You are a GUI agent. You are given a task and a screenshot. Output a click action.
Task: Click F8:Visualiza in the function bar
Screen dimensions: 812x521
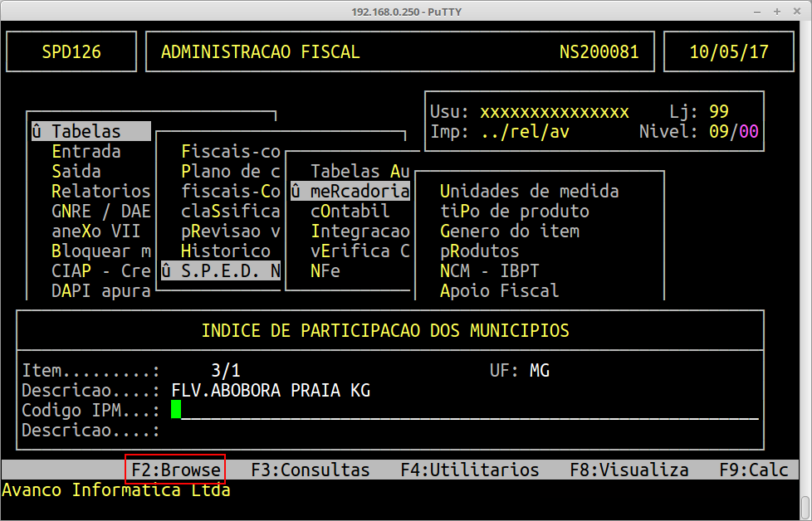coord(629,470)
